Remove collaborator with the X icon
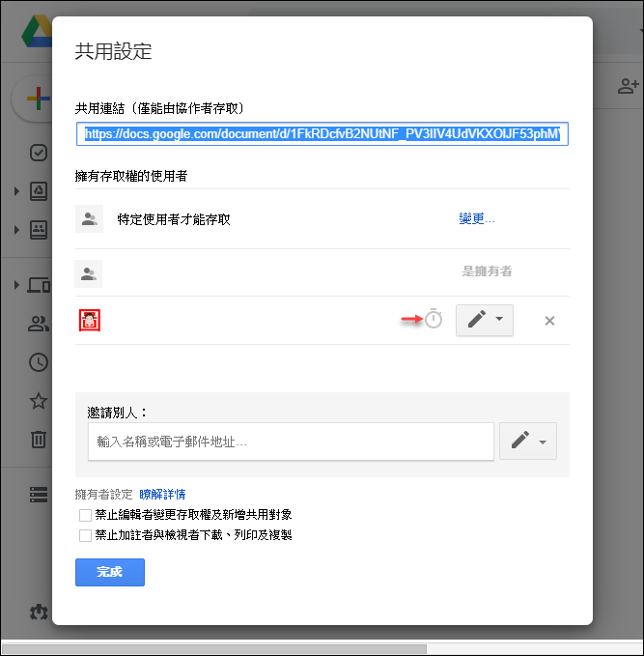This screenshot has height=656, width=644. [x=550, y=321]
